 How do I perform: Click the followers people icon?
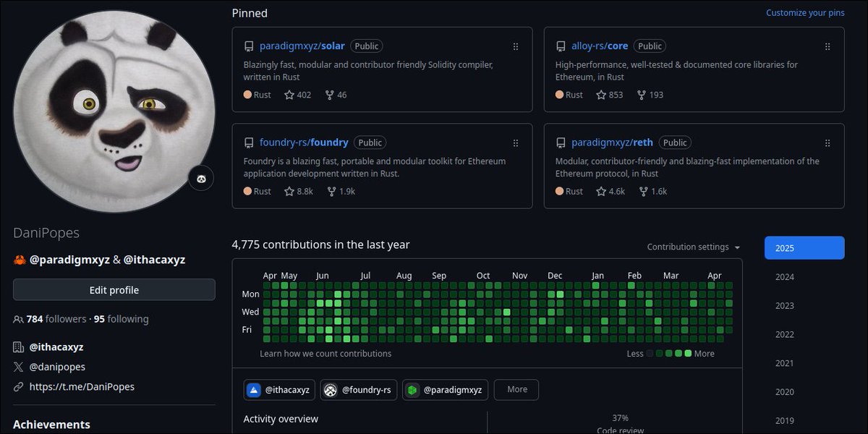tap(18, 319)
